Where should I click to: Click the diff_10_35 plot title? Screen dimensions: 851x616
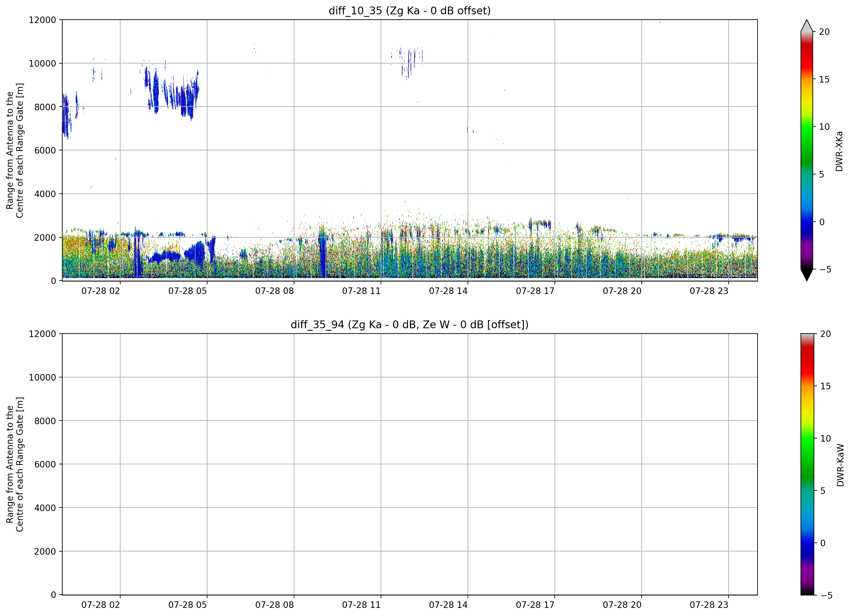409,11
